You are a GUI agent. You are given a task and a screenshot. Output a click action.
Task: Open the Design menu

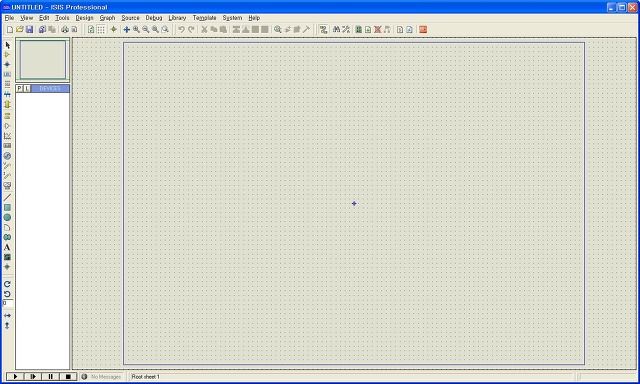pyautogui.click(x=84, y=18)
